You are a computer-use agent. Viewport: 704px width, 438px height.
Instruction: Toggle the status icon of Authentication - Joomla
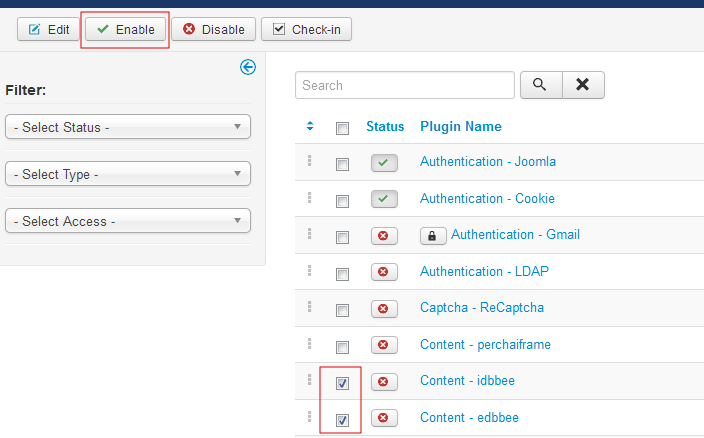384,162
